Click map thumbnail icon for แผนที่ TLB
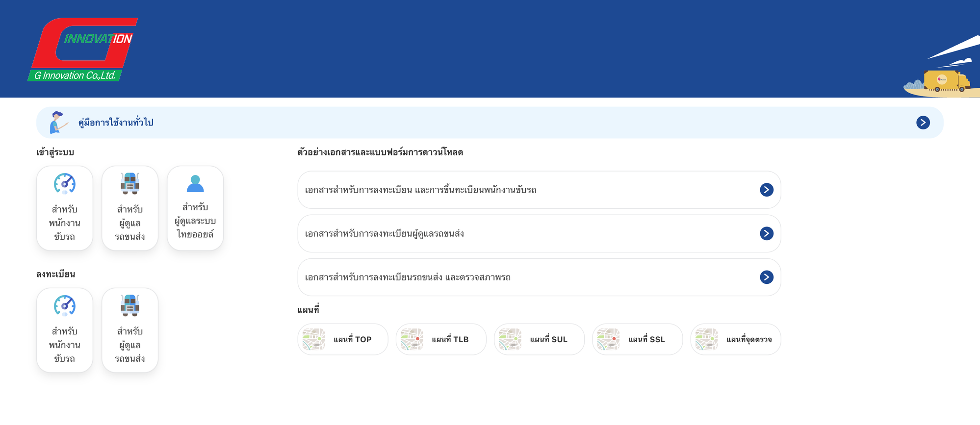Viewport: 980px width, 425px height. point(412,339)
